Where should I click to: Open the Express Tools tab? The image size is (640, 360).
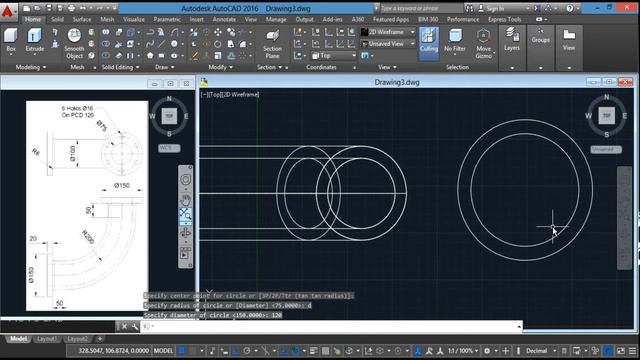click(x=504, y=19)
